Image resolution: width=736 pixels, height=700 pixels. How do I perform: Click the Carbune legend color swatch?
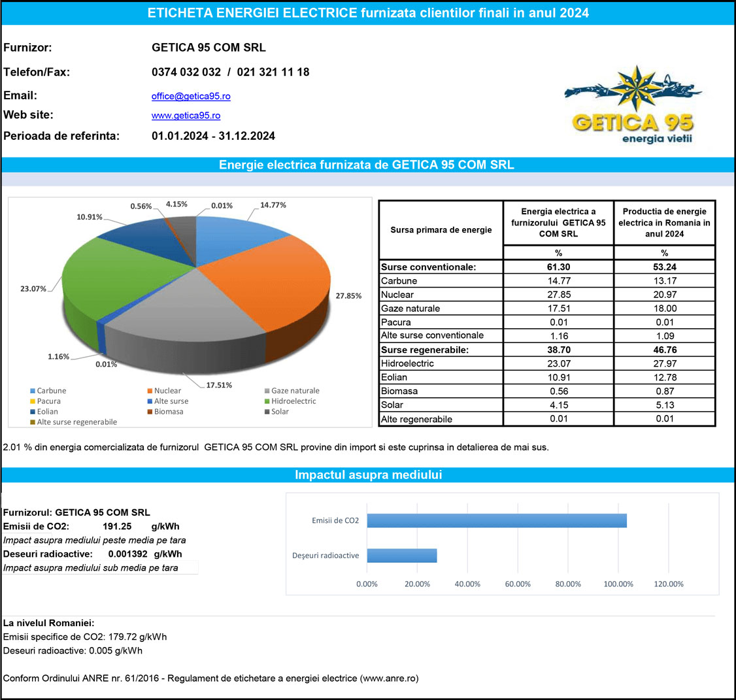[32, 391]
